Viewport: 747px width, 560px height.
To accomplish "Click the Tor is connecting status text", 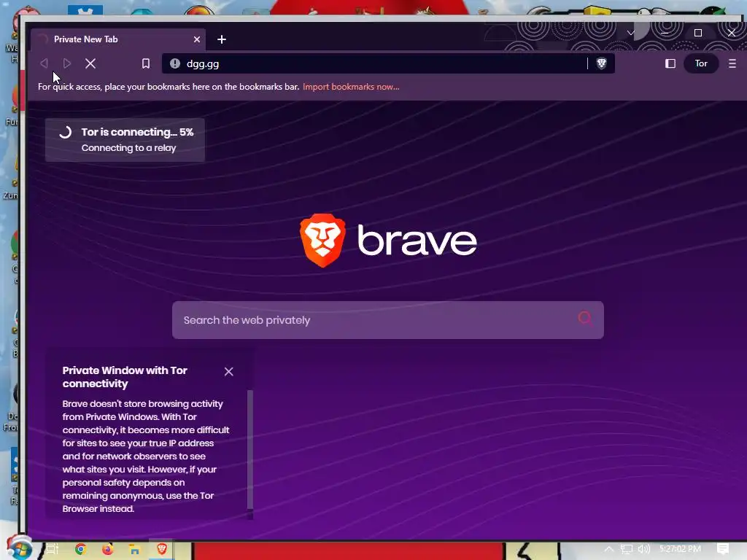I will (137, 132).
